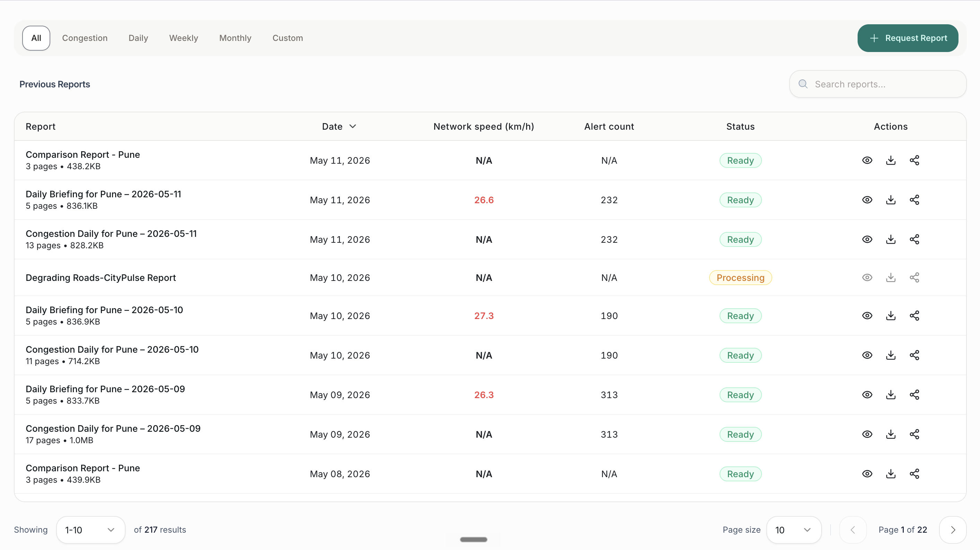The image size is (980, 550).
Task: Share Congestion Daily for Pune 2026-05-09
Action: pyautogui.click(x=914, y=434)
